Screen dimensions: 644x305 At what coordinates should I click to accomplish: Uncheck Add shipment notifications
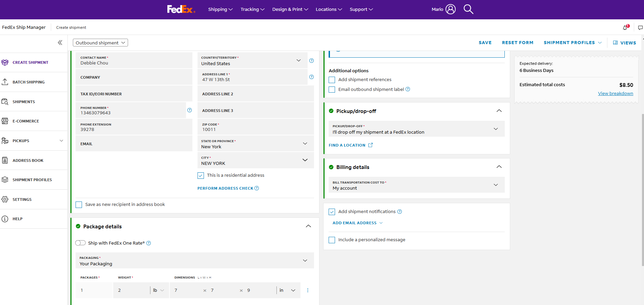332,212
